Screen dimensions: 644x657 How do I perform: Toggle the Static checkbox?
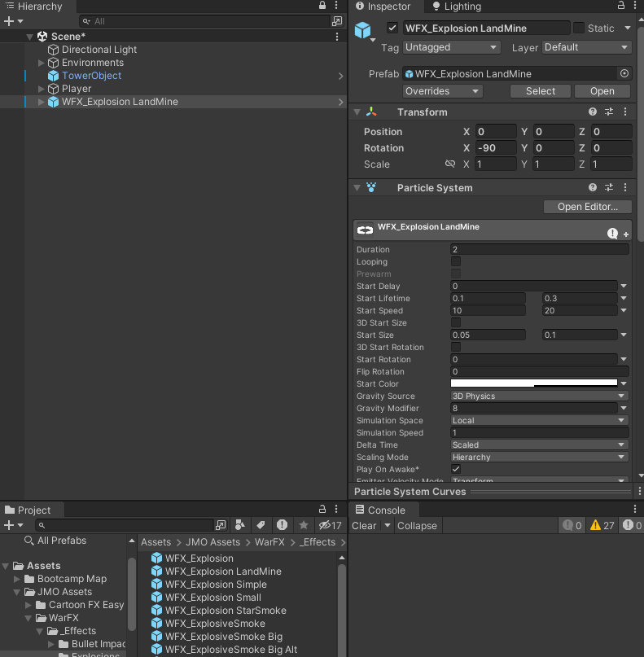579,28
